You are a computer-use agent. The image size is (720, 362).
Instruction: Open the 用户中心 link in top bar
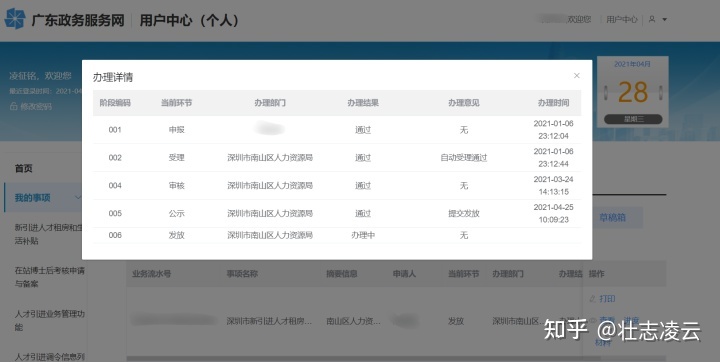click(x=622, y=19)
